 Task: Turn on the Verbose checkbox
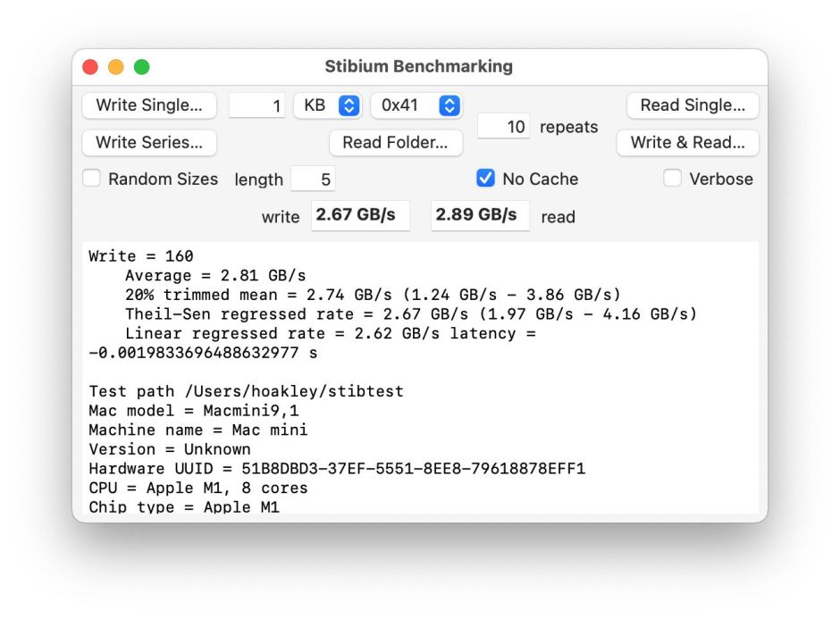point(672,179)
